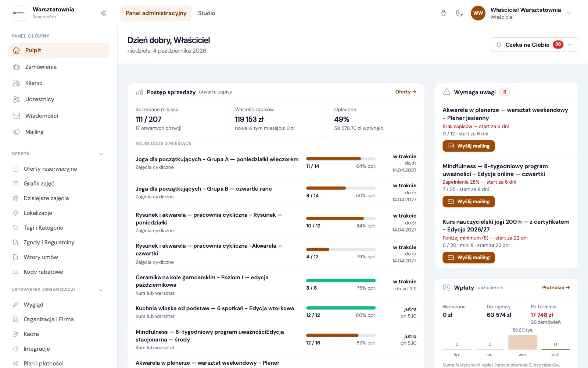Open Dzisiejsze zajęcia

point(58,198)
